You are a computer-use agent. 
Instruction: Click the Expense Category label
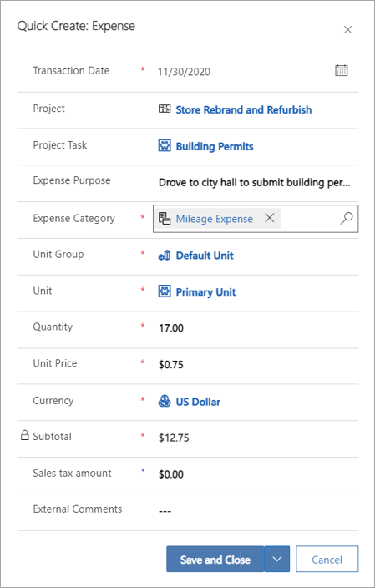tap(73, 218)
